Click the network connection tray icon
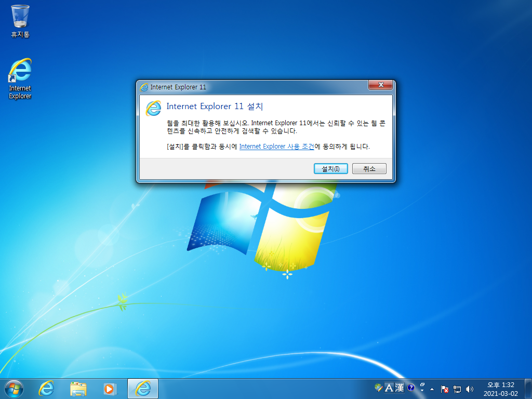 [x=457, y=389]
